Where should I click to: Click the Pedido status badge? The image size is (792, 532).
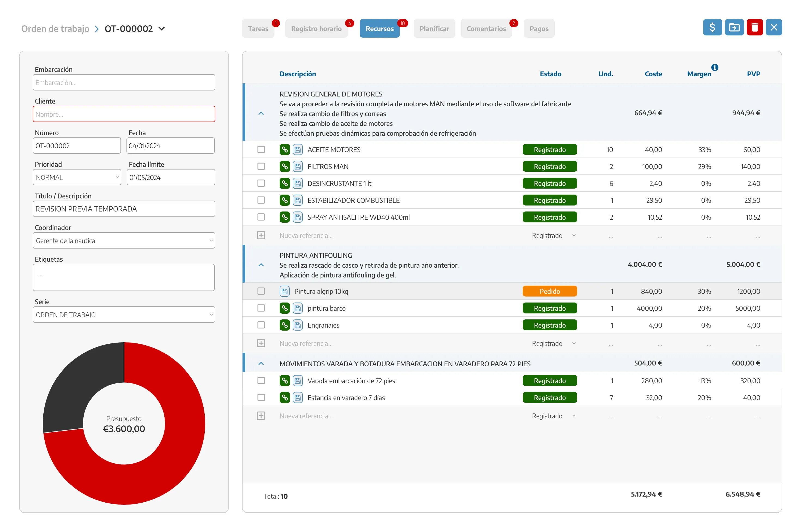tap(549, 291)
